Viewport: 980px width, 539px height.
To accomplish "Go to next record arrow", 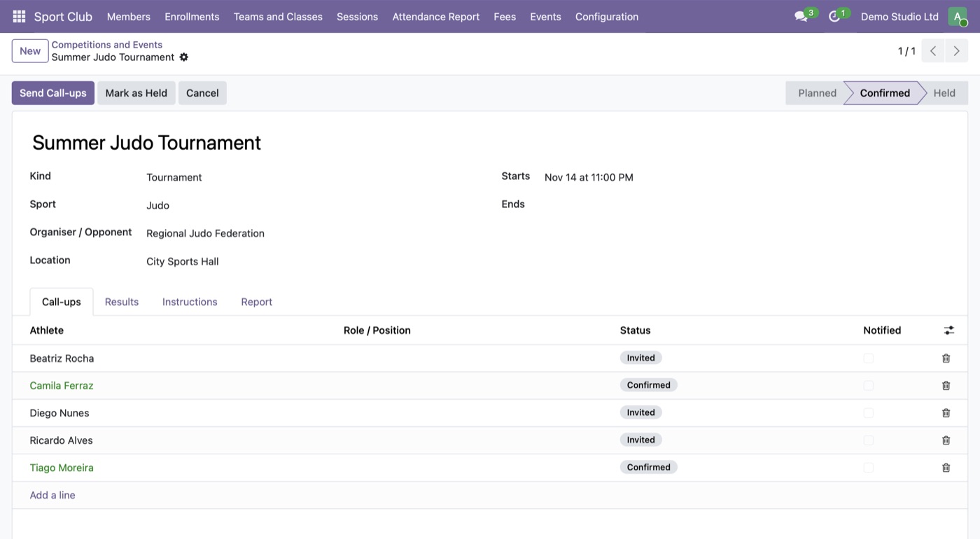I will click(x=957, y=51).
